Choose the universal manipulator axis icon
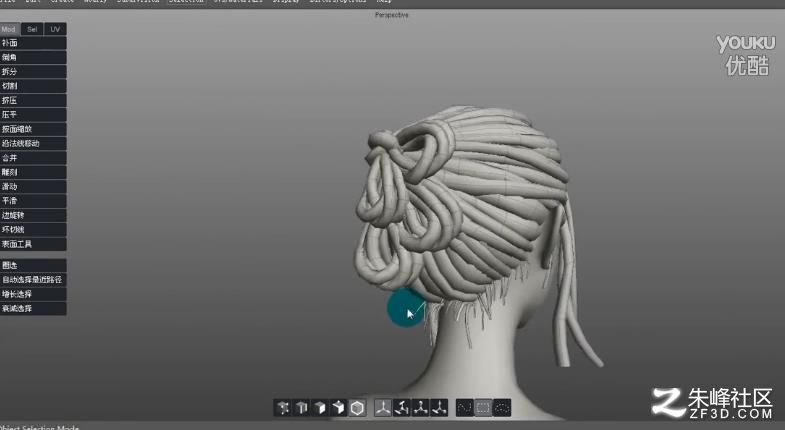785x430 pixels. point(383,408)
